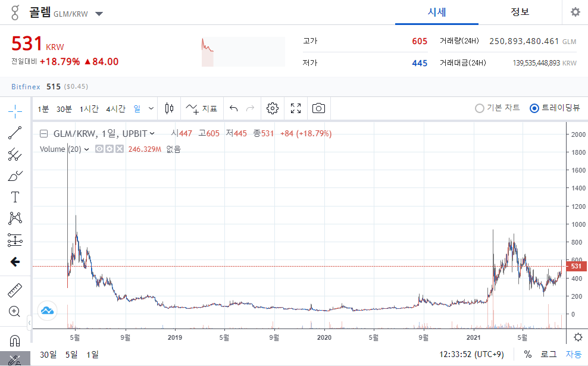The height and width of the screenshot is (366, 588).
Task: Set date range to 30일
Action: [48, 354]
